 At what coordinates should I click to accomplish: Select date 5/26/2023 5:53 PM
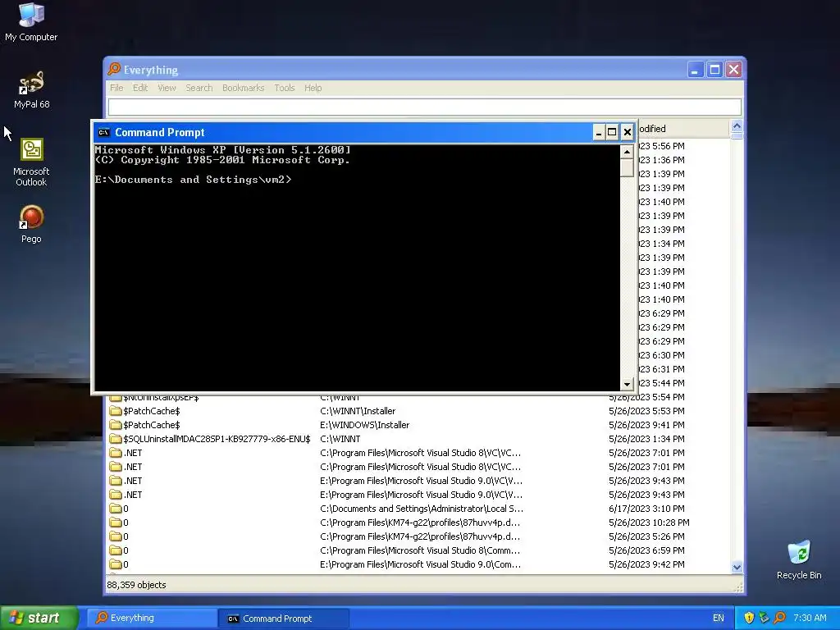click(646, 411)
